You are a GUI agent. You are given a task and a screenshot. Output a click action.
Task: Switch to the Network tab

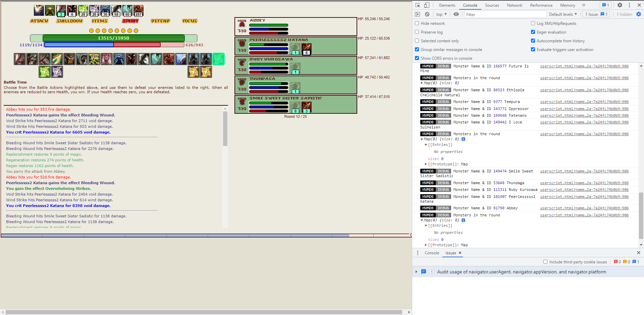click(x=515, y=5)
